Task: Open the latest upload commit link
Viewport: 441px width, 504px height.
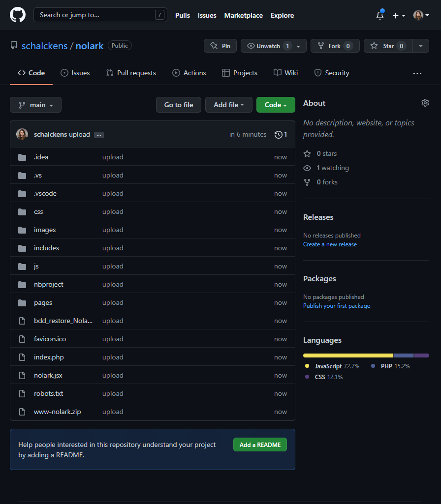Action: (79, 134)
